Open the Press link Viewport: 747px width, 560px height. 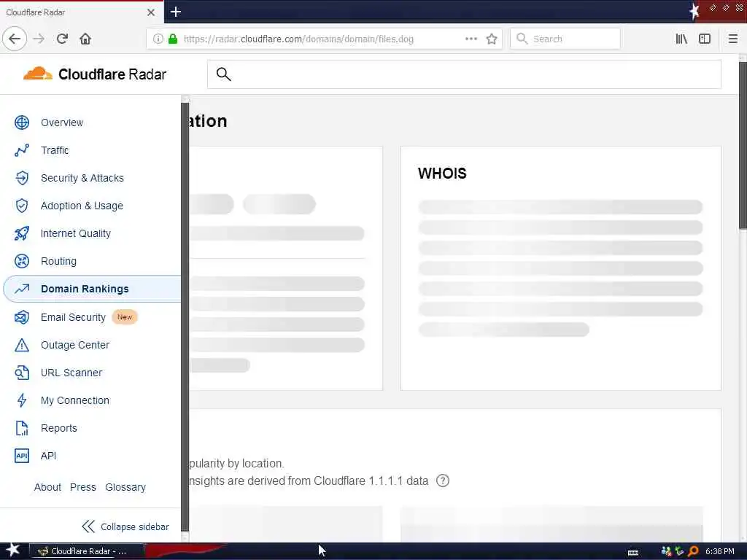(83, 487)
